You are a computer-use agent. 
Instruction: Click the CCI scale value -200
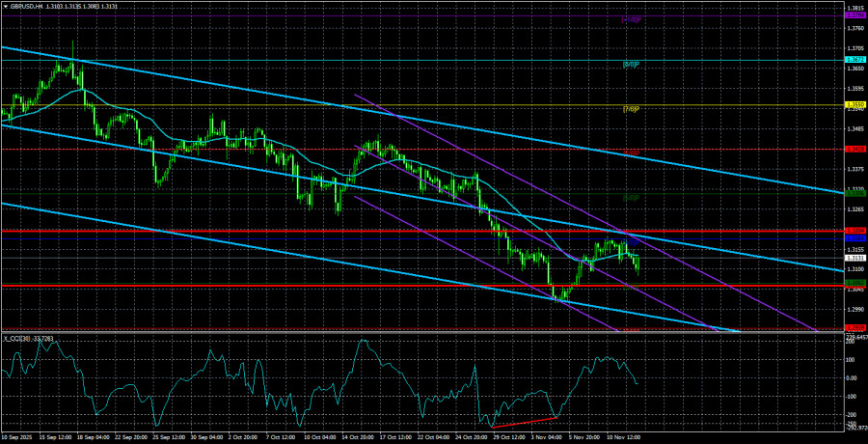click(x=852, y=414)
